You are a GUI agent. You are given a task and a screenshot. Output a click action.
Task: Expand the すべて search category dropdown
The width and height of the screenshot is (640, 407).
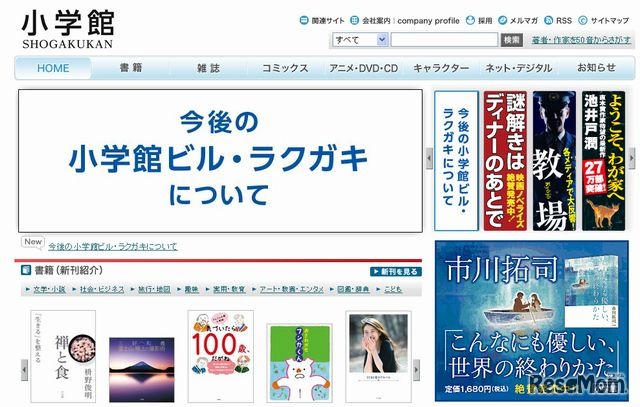tap(360, 40)
